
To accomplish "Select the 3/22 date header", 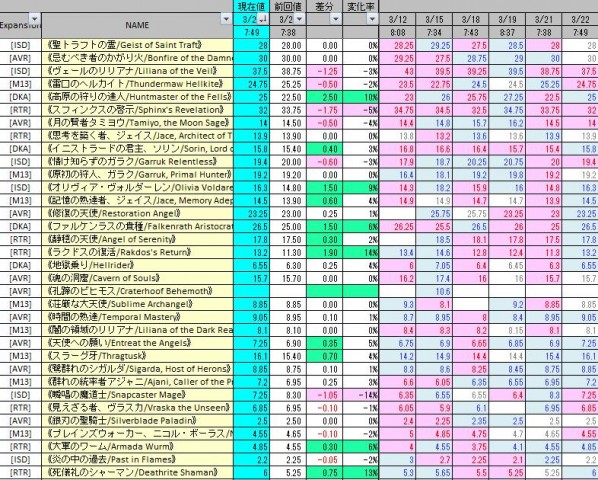I will pyautogui.click(x=580, y=19).
